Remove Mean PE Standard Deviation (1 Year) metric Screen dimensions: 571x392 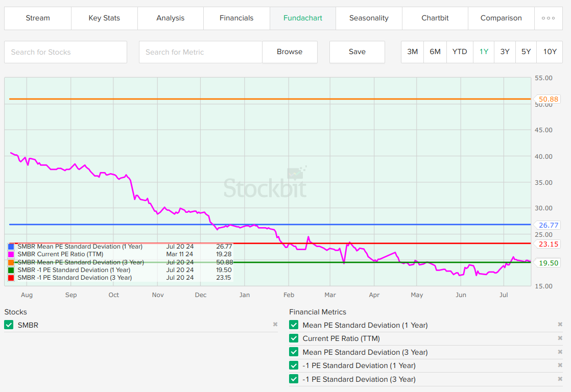coord(560,325)
